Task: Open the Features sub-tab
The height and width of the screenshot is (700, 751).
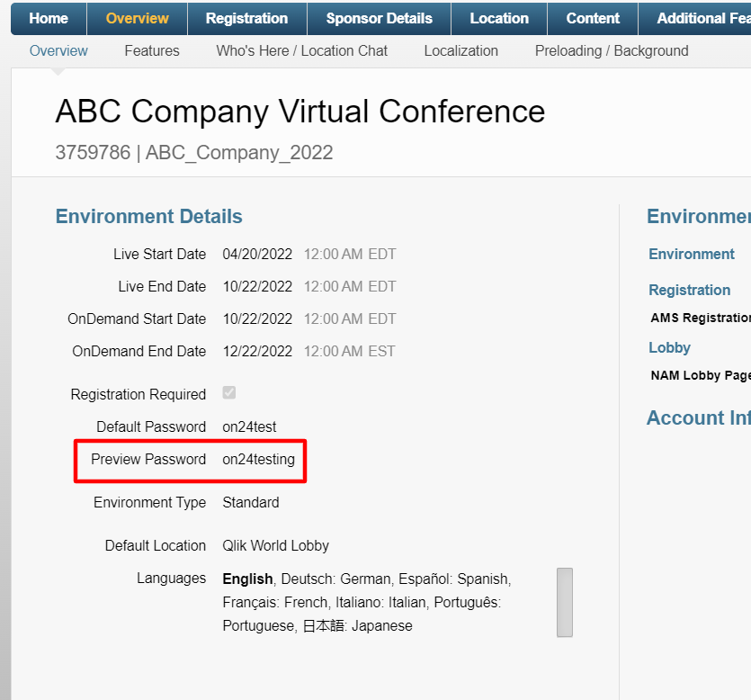Action: coord(152,50)
